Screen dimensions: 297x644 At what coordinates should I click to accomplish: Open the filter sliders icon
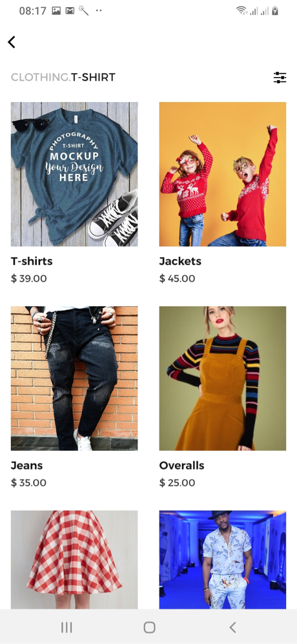[x=280, y=78]
